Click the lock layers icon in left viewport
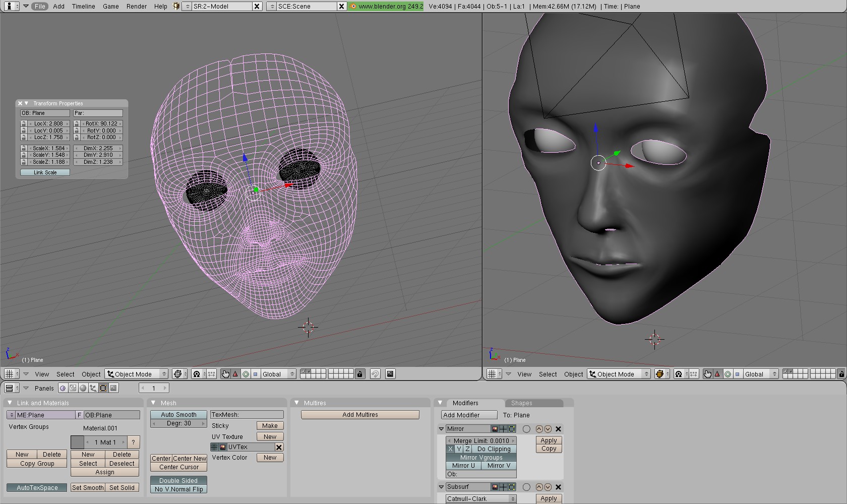This screenshot has width=847, height=504. 359,374
